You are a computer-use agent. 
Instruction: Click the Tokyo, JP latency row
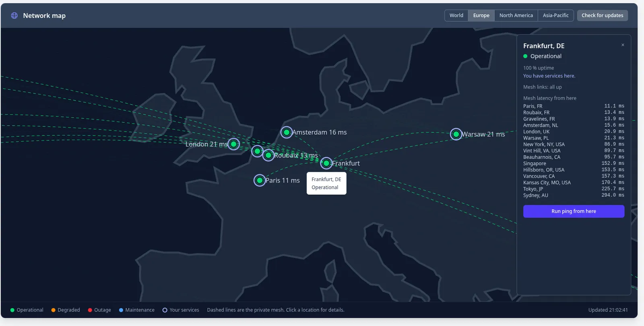[x=574, y=189]
